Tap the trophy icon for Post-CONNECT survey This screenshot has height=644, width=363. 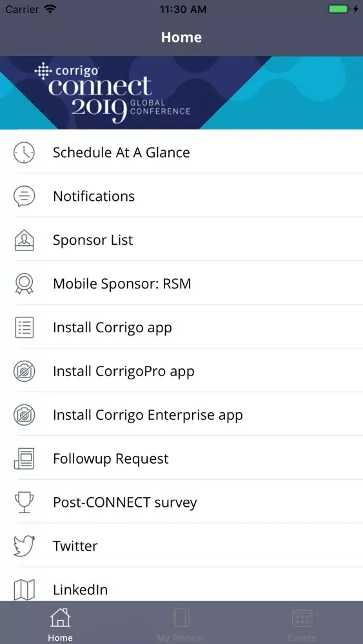(x=24, y=502)
